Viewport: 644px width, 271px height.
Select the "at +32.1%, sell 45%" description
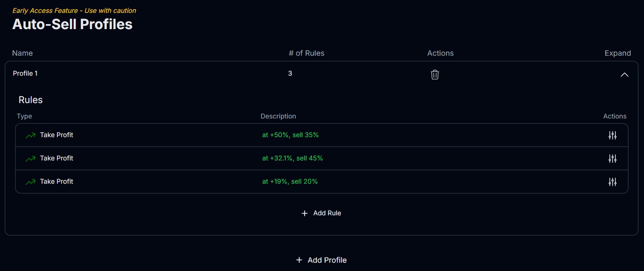292,158
